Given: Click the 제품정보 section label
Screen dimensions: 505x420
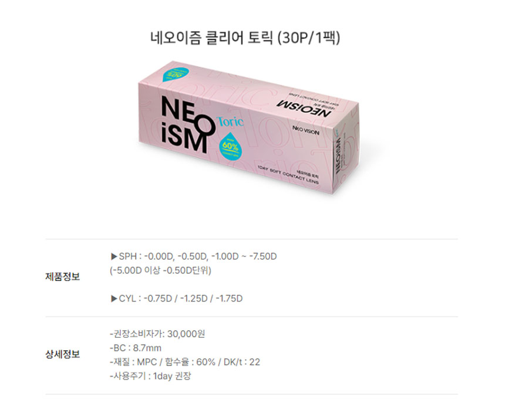Looking at the screenshot, I should point(62,277).
